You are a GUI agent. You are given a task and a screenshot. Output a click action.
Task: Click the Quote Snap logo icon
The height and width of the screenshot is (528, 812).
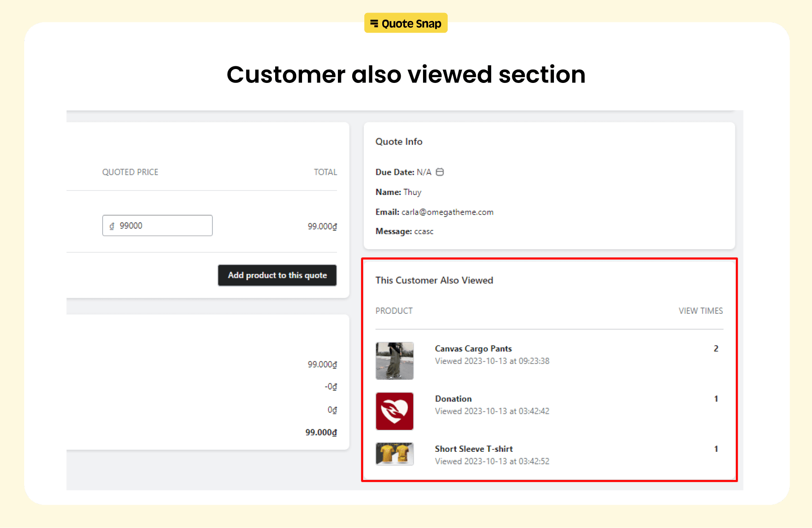(x=375, y=24)
